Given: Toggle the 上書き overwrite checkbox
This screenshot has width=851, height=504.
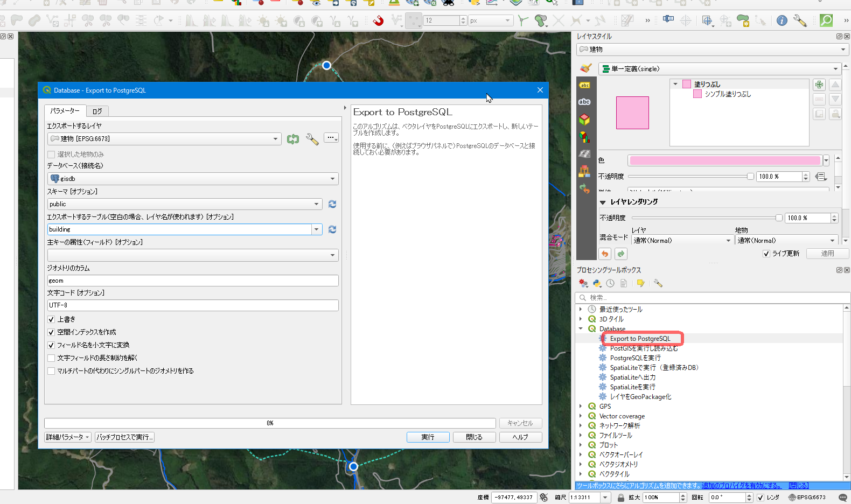Looking at the screenshot, I should (x=51, y=319).
